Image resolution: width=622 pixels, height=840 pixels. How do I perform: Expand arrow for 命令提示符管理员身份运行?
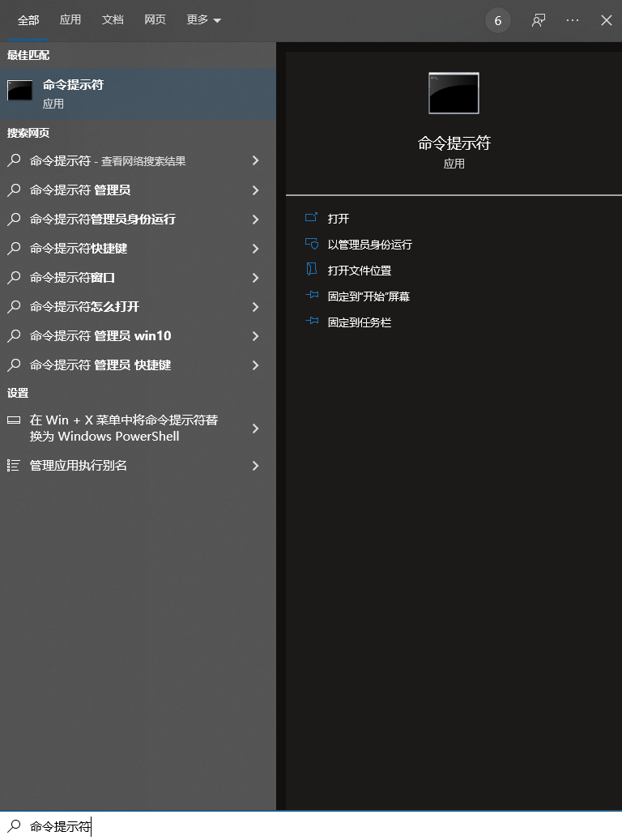click(x=256, y=219)
